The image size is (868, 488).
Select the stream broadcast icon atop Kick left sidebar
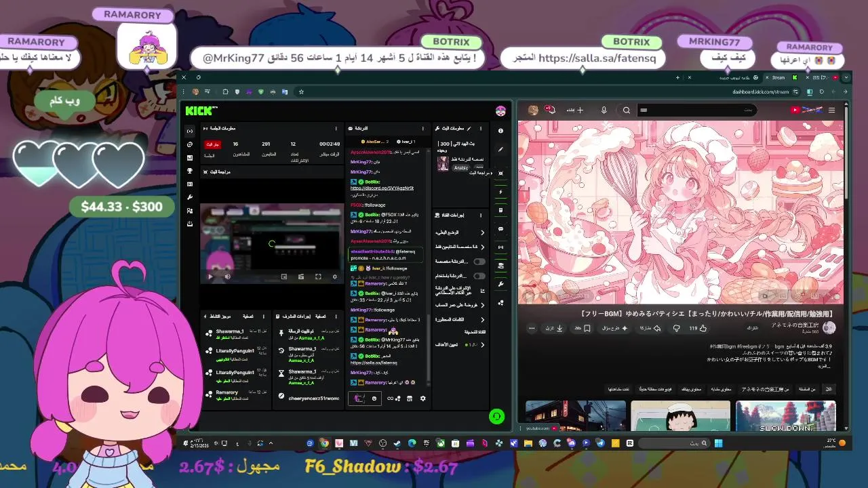[x=190, y=131]
